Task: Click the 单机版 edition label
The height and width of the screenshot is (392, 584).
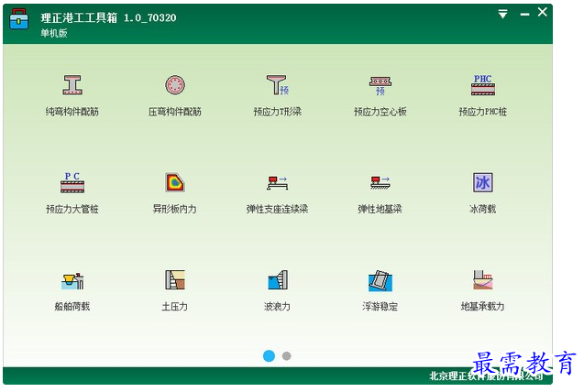Action: pyautogui.click(x=54, y=33)
